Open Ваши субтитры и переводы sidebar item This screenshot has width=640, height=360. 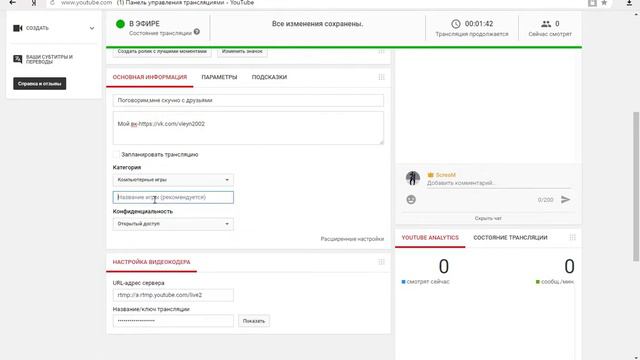(x=49, y=59)
